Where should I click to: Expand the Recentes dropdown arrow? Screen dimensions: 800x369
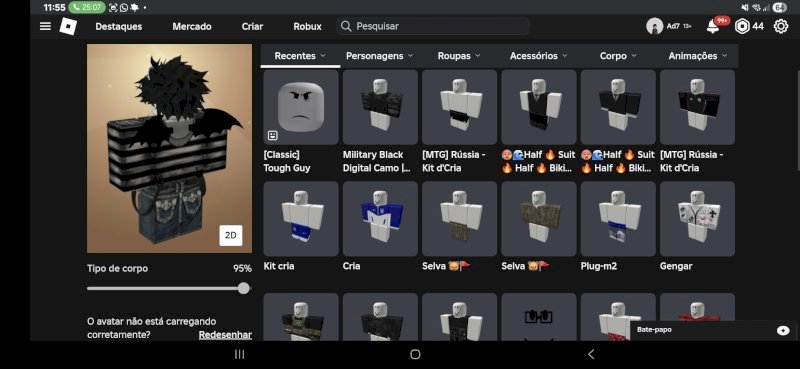(323, 56)
